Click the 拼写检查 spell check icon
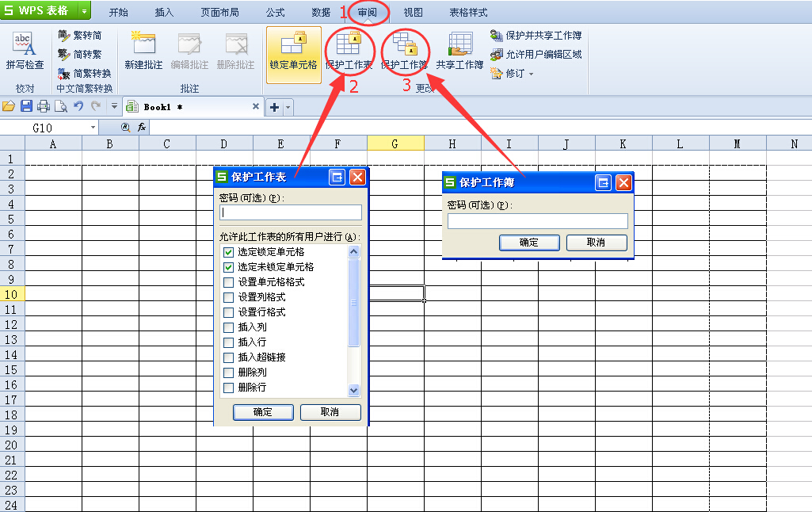 pos(25,44)
